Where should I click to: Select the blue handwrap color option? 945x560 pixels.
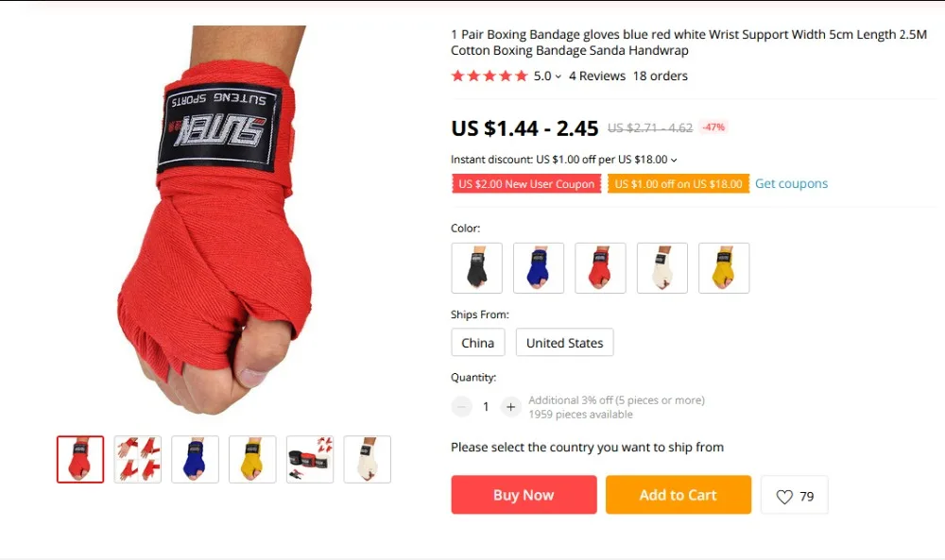tap(539, 268)
